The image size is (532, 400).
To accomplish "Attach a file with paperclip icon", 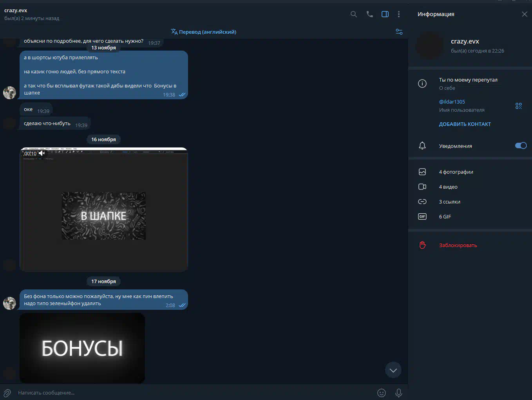I will tap(7, 393).
